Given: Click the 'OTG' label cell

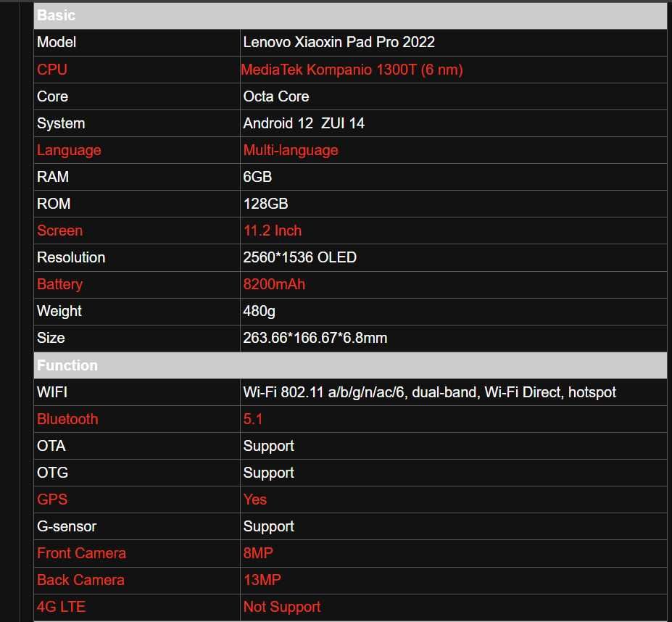Looking at the screenshot, I should (137, 473).
